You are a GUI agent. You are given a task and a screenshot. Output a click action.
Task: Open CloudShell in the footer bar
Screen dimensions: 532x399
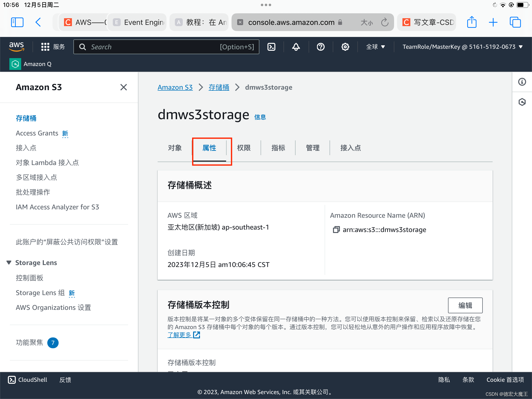(28, 380)
